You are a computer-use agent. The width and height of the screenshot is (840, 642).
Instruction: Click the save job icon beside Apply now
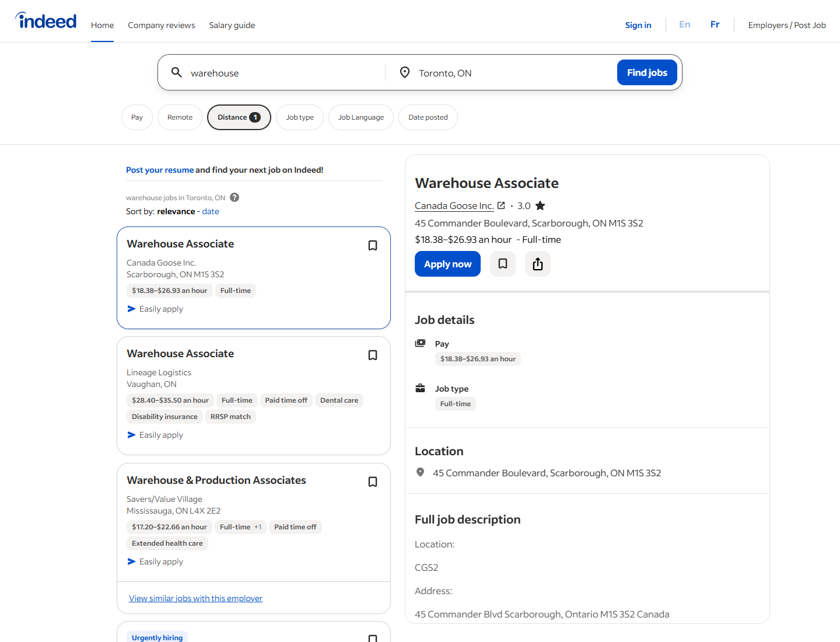[503, 264]
